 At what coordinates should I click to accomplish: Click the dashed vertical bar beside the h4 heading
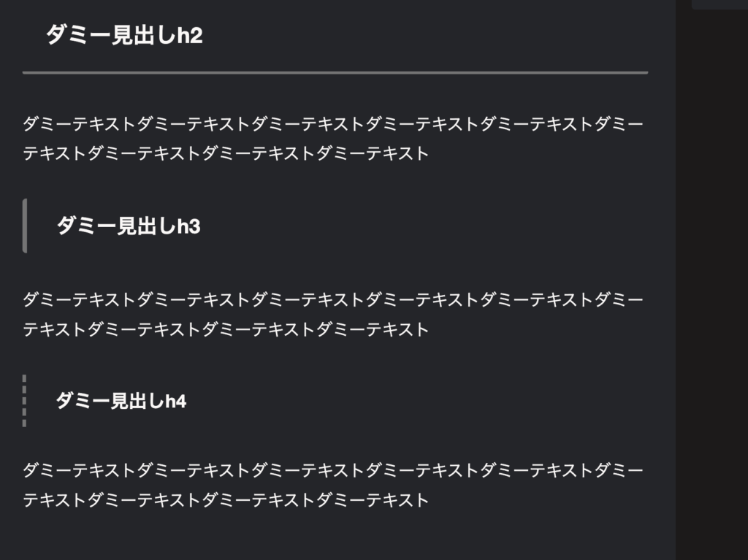coord(24,401)
